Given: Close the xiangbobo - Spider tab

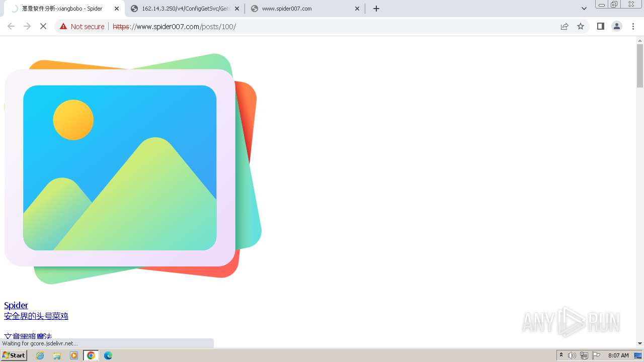Looking at the screenshot, I should 116,9.
